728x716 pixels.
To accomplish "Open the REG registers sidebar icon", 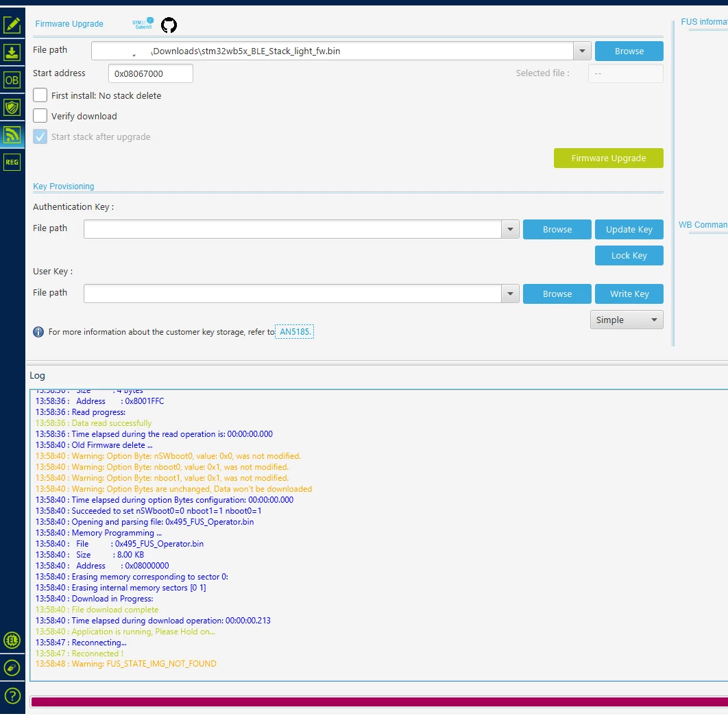I will click(12, 162).
